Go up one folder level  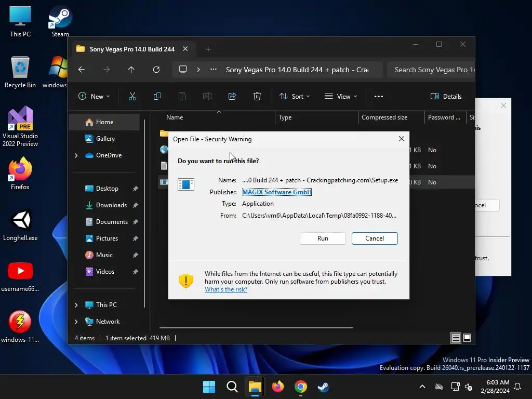[131, 70]
